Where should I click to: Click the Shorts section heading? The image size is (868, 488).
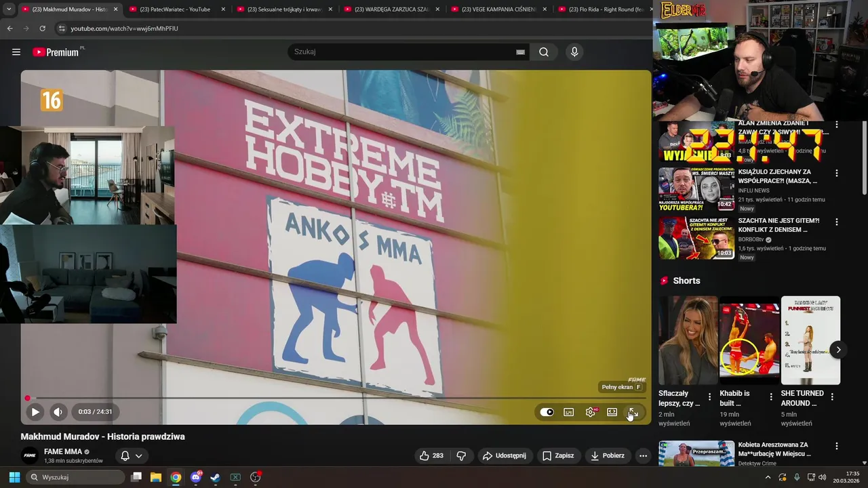[686, 281]
